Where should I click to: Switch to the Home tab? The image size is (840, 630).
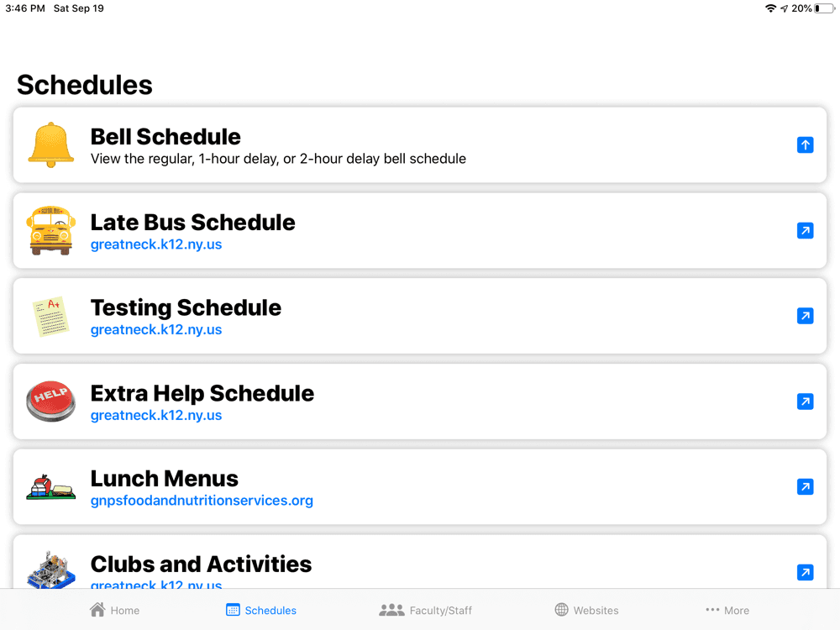115,610
